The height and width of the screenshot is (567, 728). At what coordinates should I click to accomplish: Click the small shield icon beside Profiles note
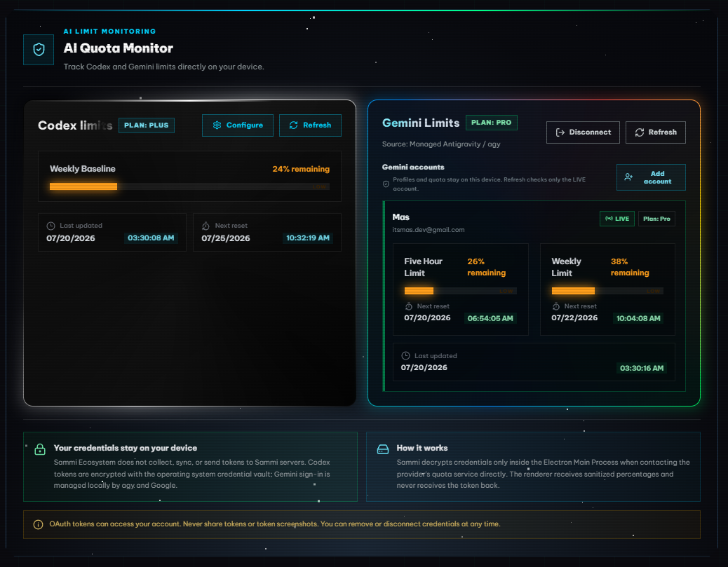(386, 184)
